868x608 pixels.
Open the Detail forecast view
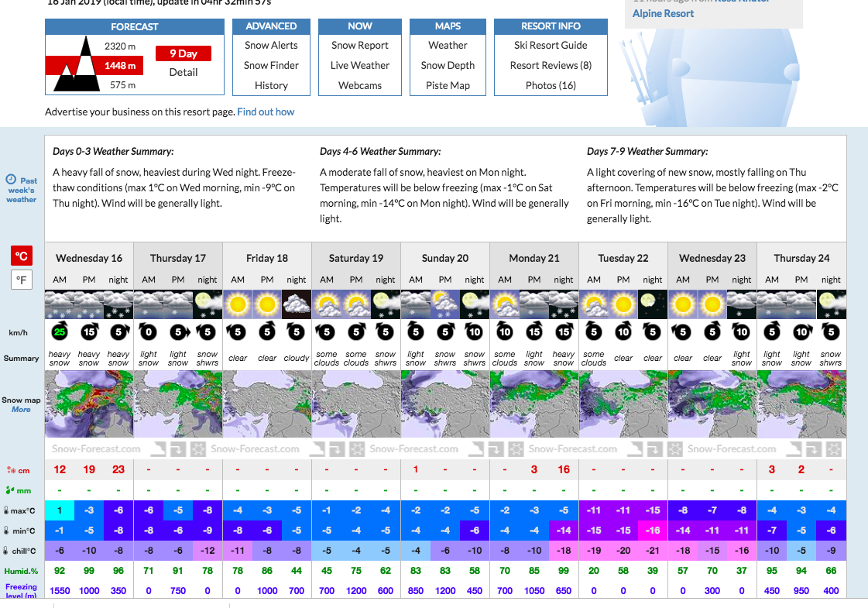coord(184,72)
